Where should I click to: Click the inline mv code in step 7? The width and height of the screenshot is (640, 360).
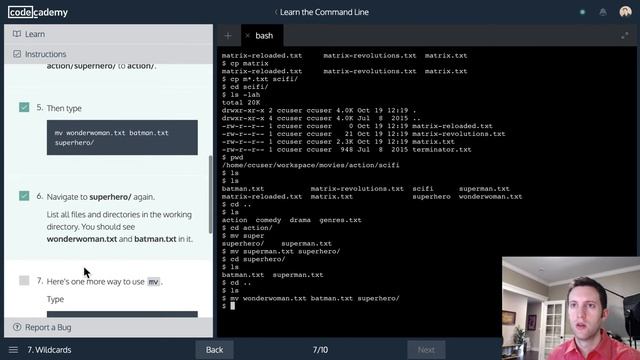pyautogui.click(x=153, y=282)
